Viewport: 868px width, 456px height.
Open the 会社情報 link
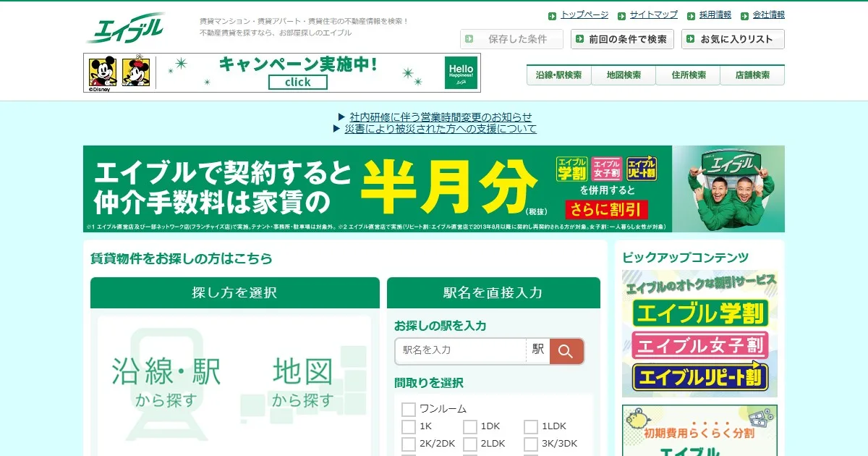pyautogui.click(x=769, y=14)
